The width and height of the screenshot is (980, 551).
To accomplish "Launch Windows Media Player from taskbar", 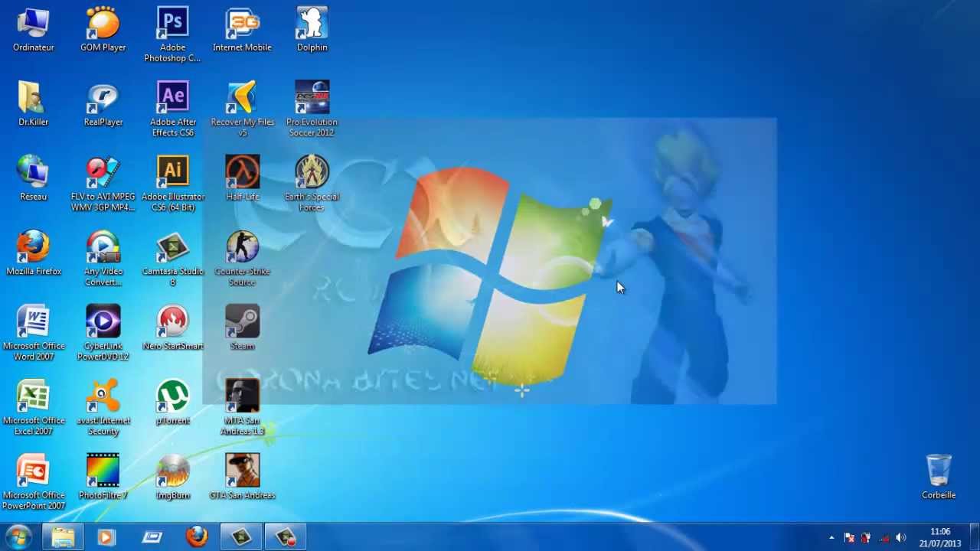I will pyautogui.click(x=106, y=537).
